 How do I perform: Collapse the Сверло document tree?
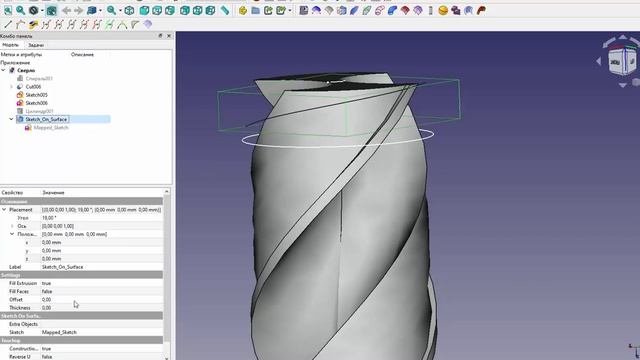pos(4,70)
